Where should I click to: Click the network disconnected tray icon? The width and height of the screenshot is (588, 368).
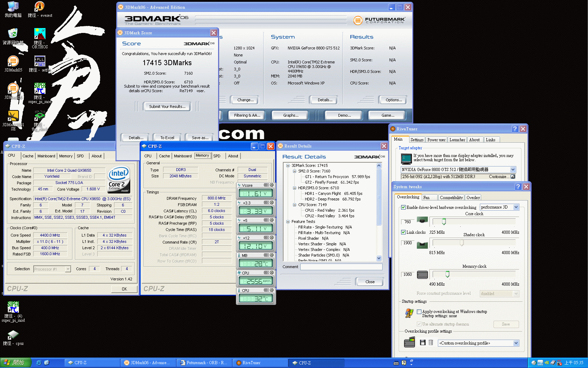click(x=559, y=363)
